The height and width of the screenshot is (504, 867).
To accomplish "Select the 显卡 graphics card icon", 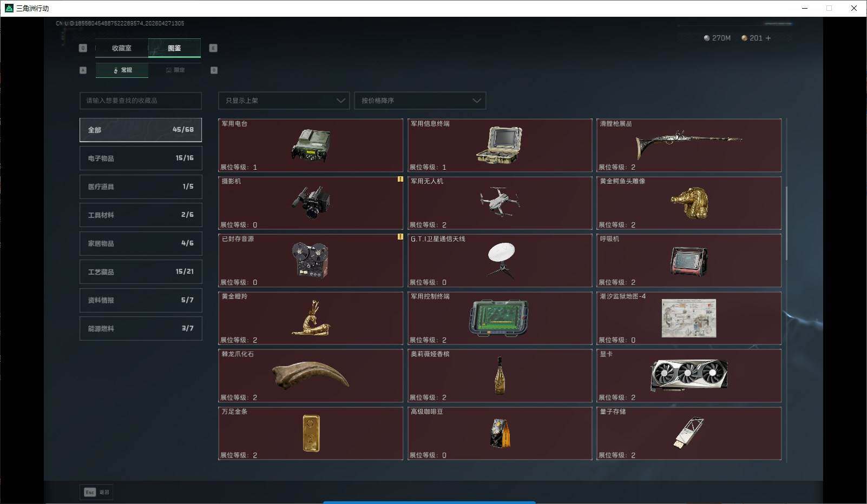I will click(688, 375).
